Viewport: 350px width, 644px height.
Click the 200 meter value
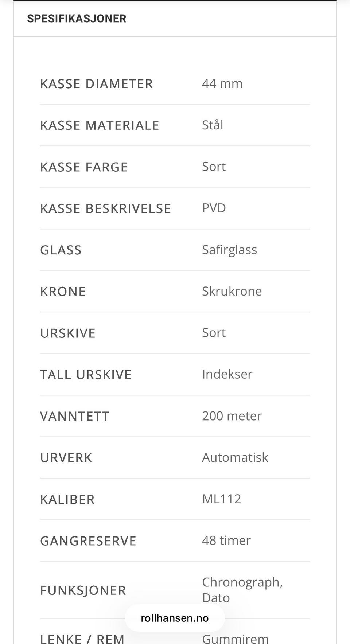tap(232, 416)
